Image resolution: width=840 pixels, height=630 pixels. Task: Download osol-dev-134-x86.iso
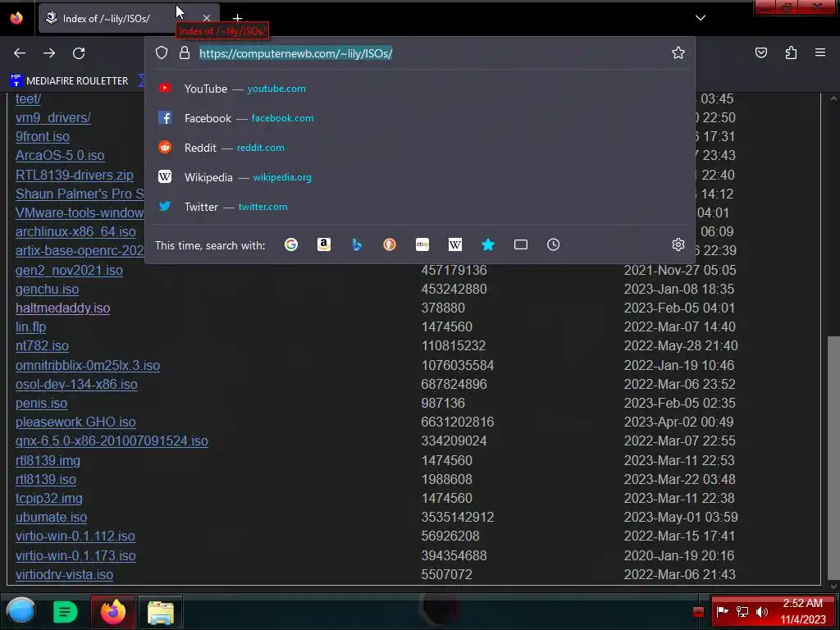click(x=76, y=385)
